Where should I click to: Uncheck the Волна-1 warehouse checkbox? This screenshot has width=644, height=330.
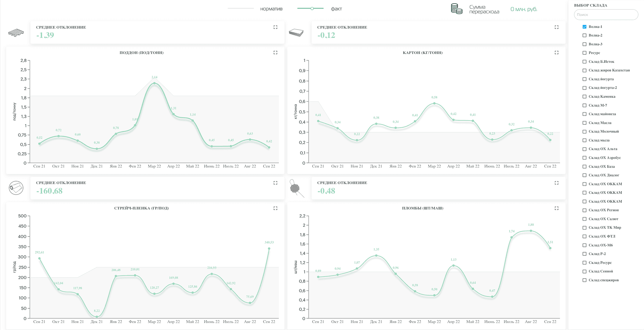click(585, 27)
